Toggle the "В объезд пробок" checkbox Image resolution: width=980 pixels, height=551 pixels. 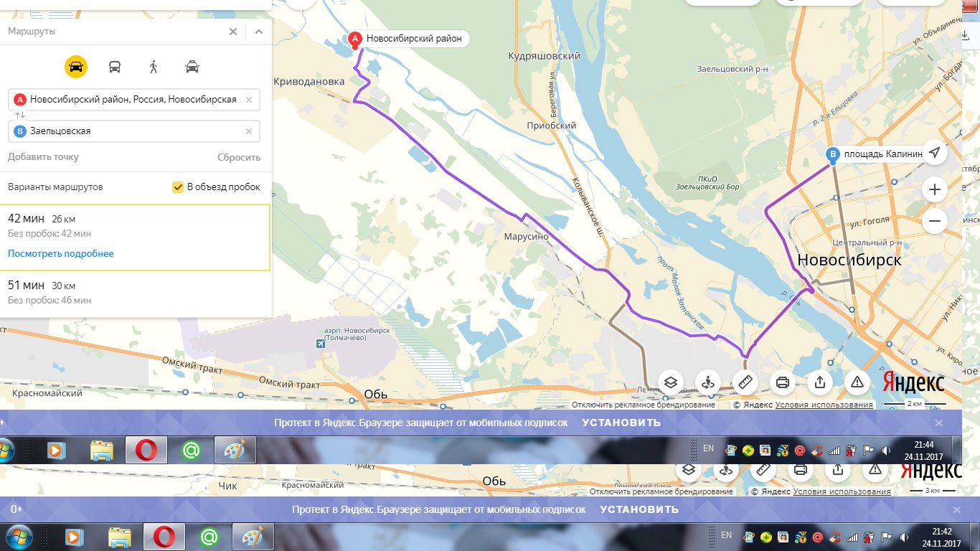click(x=178, y=187)
